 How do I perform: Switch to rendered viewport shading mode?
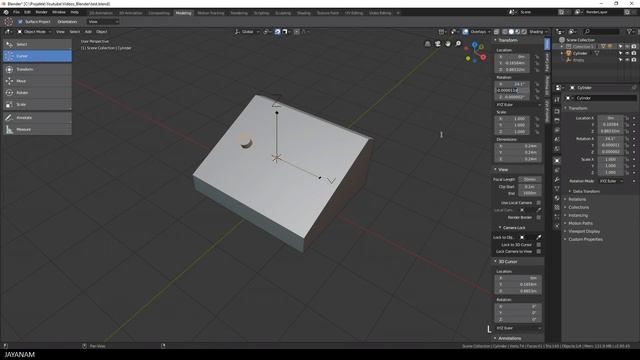click(x=524, y=32)
